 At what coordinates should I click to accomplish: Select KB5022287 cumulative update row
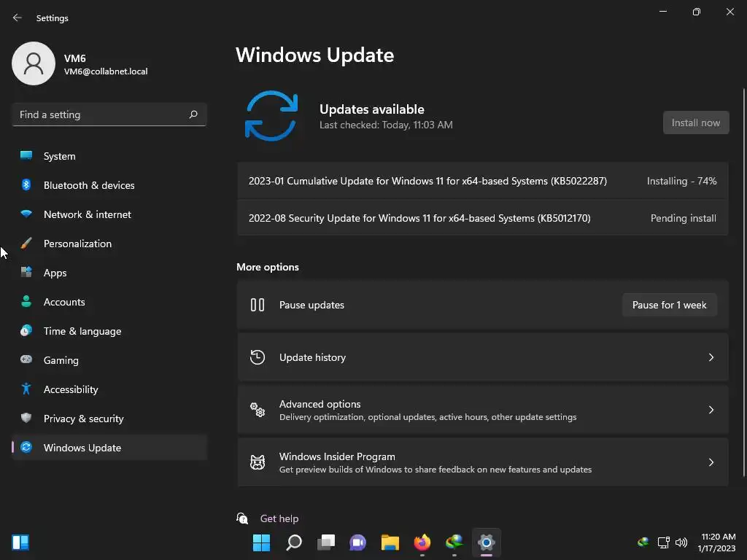click(483, 181)
